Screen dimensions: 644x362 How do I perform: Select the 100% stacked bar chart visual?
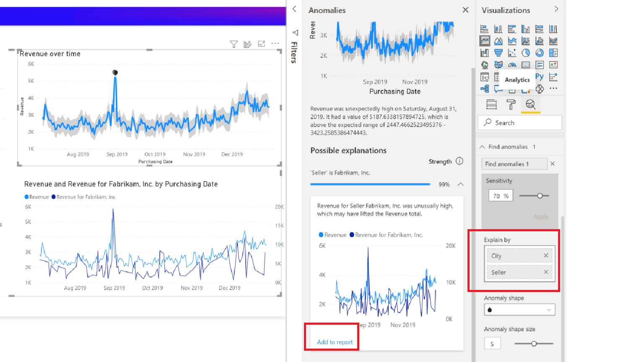[540, 29]
